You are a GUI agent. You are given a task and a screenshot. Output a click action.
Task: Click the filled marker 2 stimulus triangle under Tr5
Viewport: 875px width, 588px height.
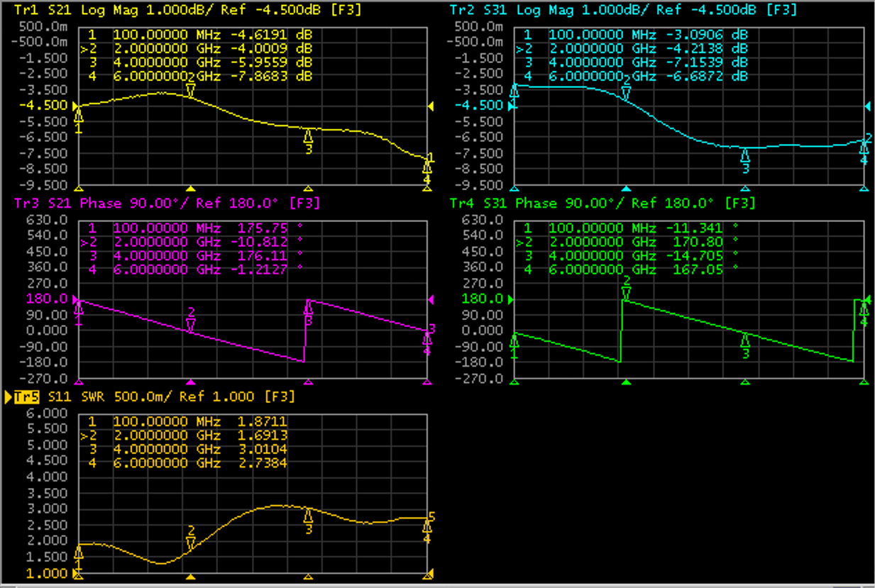190,575
